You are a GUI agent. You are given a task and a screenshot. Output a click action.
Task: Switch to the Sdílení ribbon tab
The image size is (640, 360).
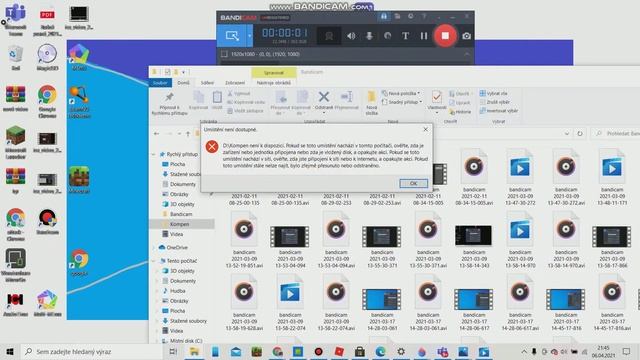207,82
